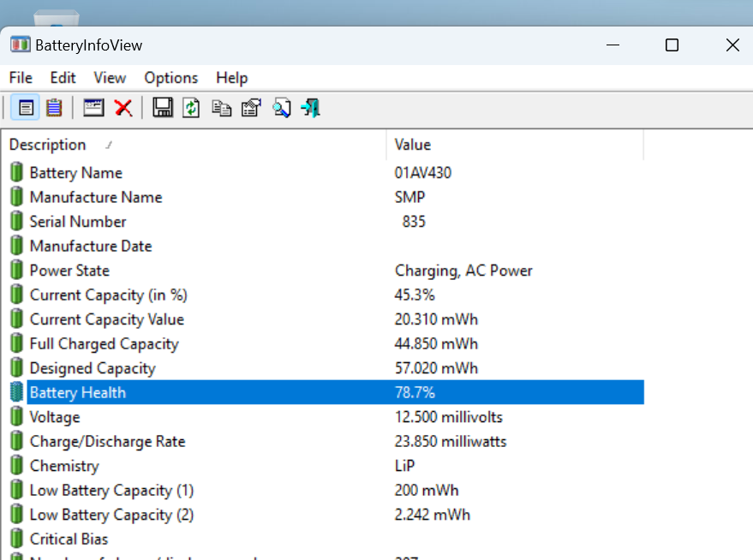Click the 835 serial number value
This screenshot has height=560, width=753.
(x=414, y=221)
